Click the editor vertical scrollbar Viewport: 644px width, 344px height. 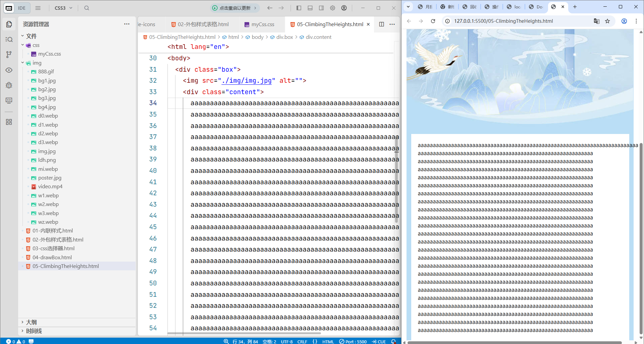pos(396,179)
